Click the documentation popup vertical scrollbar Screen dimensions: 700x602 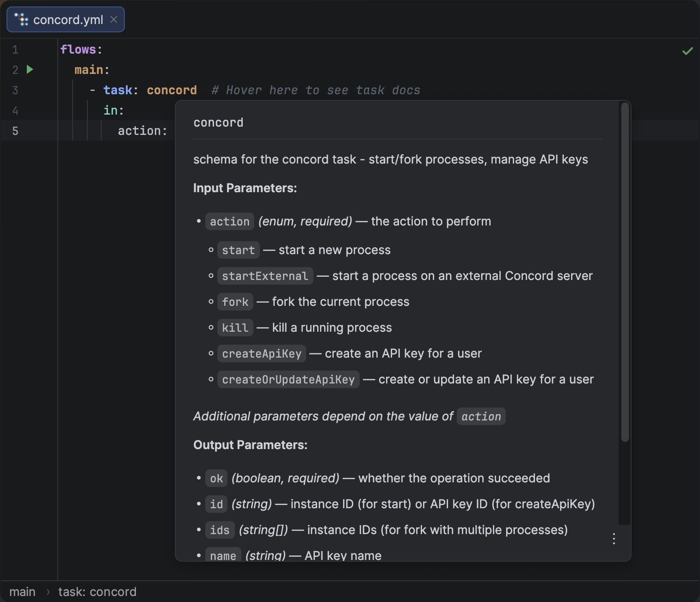[x=625, y=273]
